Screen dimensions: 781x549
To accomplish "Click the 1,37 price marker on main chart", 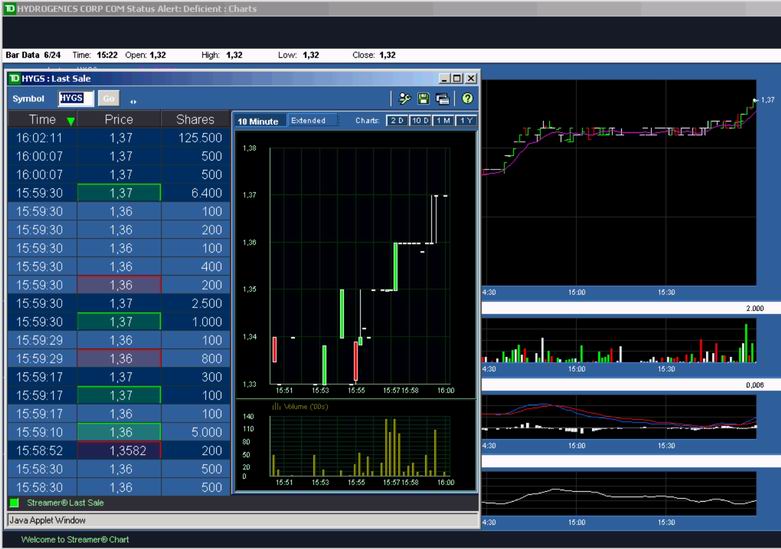I will pos(768,100).
